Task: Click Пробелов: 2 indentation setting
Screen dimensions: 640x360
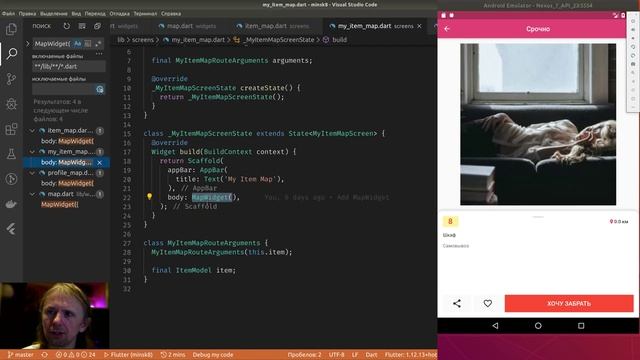Action: [x=304, y=355]
